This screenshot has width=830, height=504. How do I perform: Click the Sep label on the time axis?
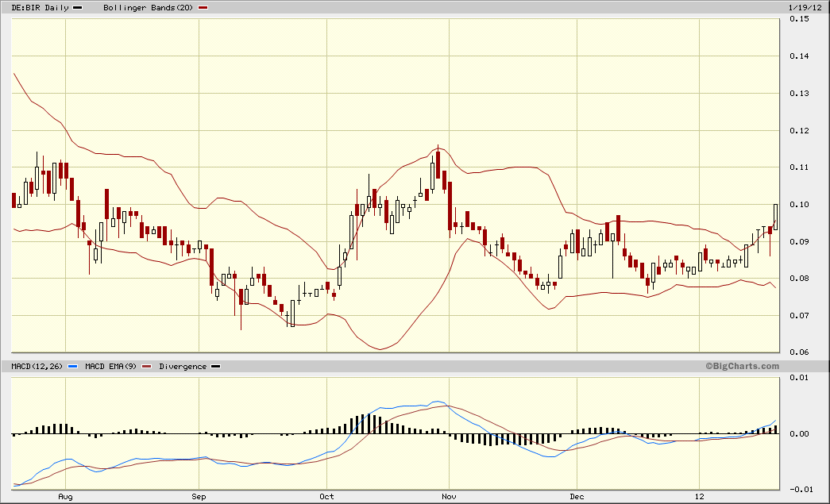coord(199,496)
